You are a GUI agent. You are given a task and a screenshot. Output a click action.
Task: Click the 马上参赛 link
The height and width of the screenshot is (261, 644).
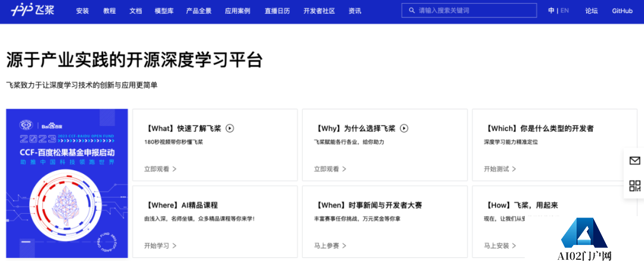(x=327, y=245)
